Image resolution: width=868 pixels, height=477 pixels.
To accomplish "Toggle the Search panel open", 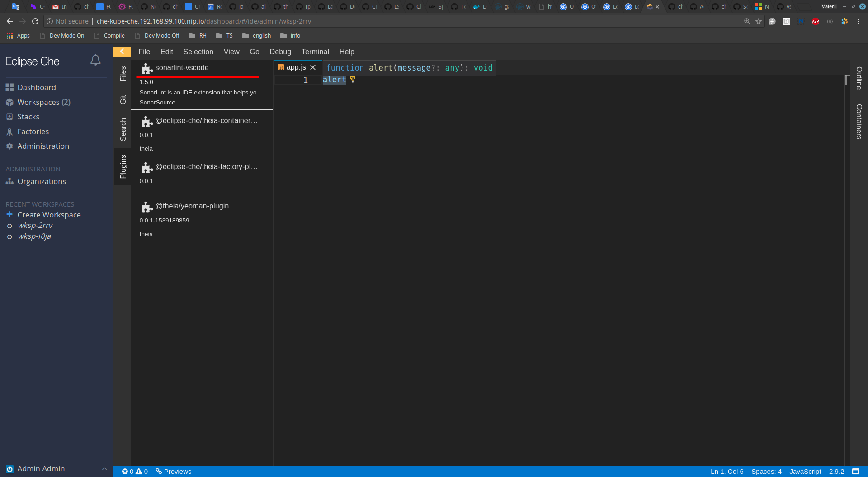I will click(123, 130).
